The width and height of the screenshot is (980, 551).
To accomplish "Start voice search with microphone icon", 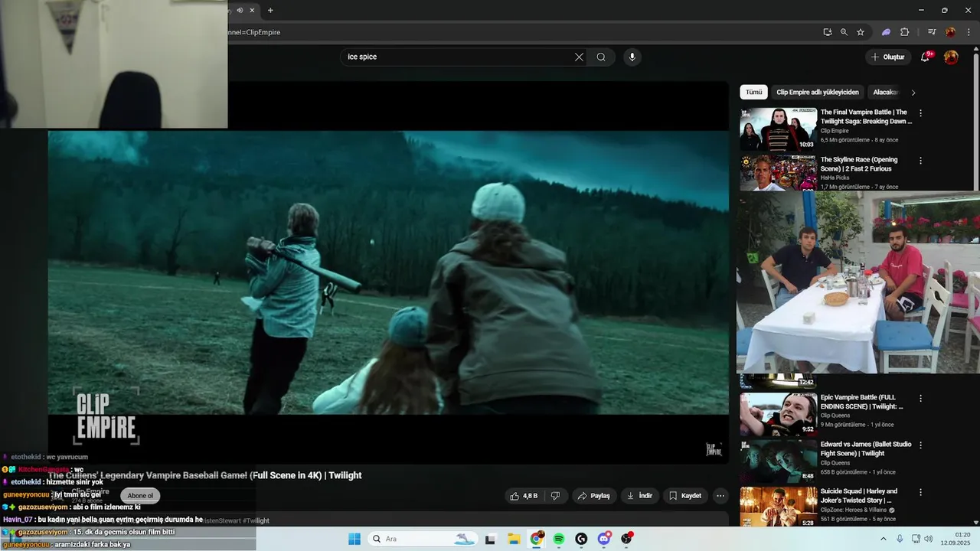I will 632,57.
